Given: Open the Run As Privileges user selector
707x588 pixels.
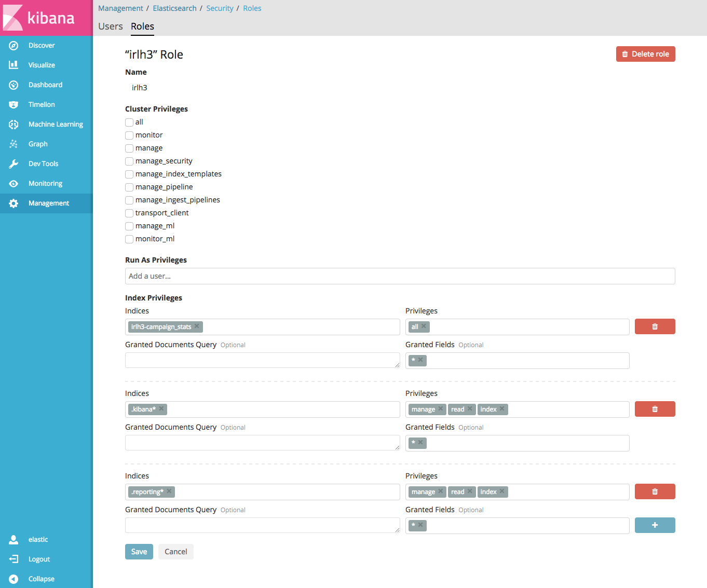Looking at the screenshot, I should point(400,276).
